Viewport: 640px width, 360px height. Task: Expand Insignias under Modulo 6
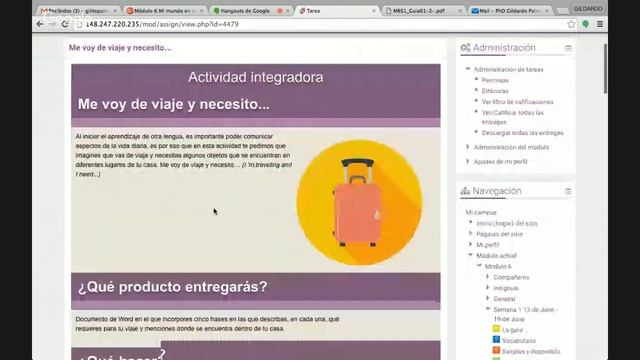(x=488, y=287)
